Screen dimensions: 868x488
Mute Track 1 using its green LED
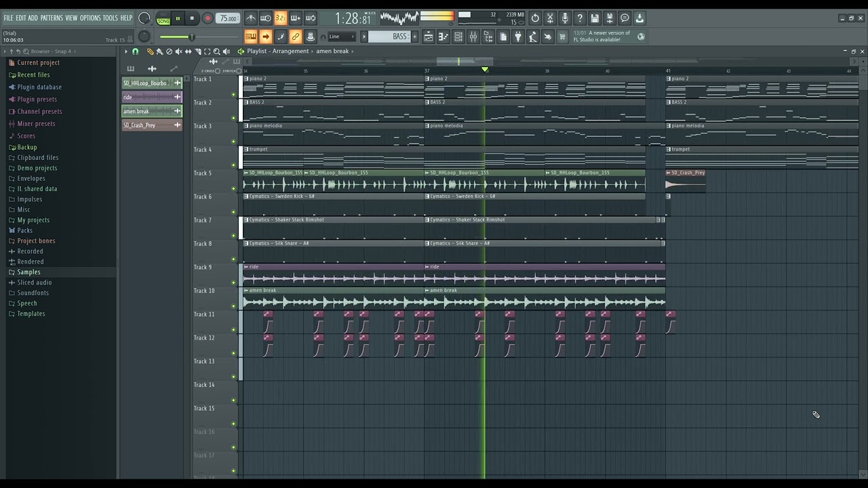pos(234,94)
